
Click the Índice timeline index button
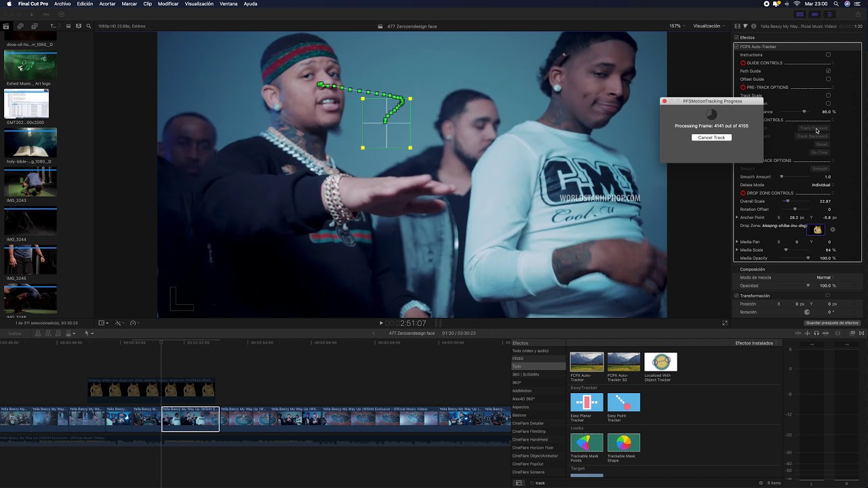pyautogui.click(x=14, y=333)
